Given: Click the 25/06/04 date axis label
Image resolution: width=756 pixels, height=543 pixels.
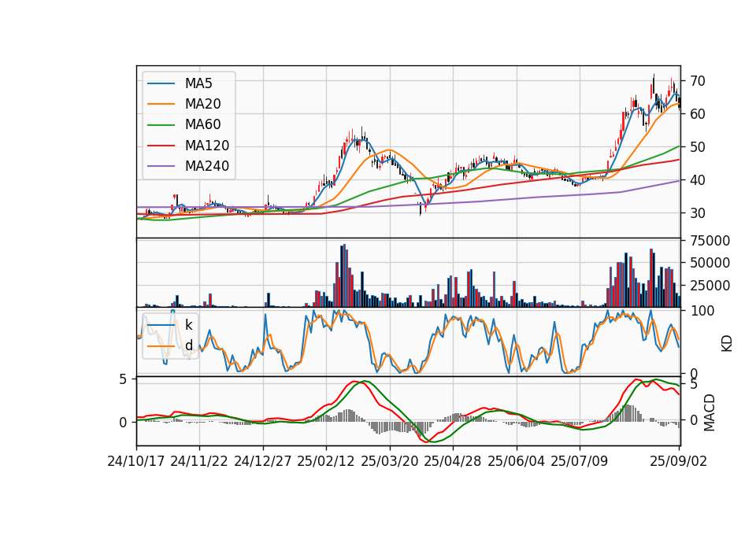Looking at the screenshot, I should 516,461.
